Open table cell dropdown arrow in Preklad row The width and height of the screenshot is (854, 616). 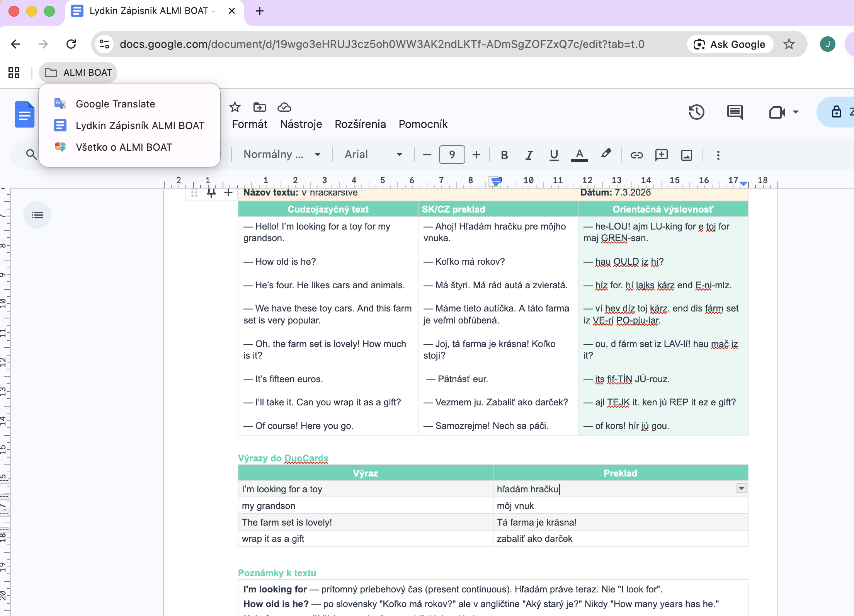[x=741, y=488]
